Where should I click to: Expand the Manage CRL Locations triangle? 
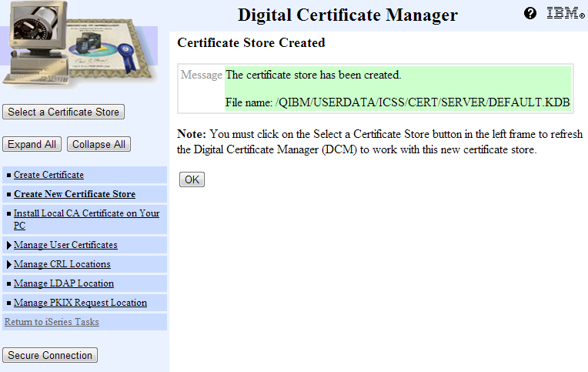coord(9,264)
